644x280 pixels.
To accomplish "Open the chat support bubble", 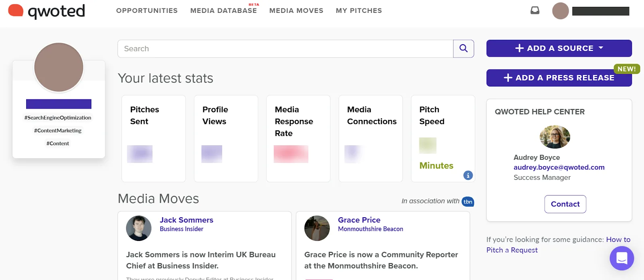I will (x=622, y=258).
